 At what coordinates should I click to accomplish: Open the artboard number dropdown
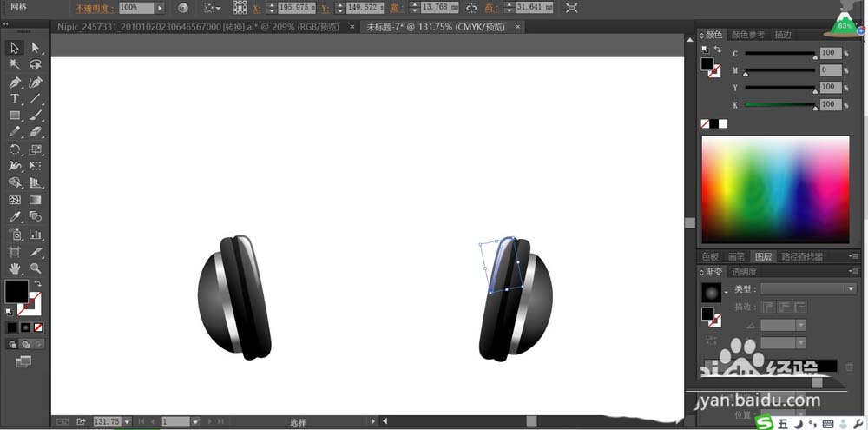tap(195, 421)
